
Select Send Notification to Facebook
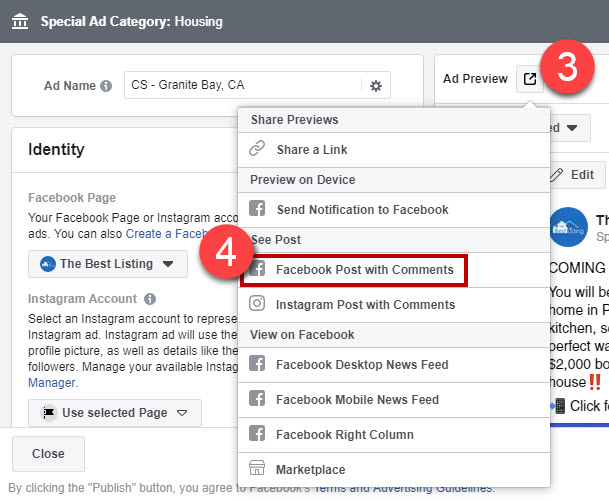pos(362,210)
